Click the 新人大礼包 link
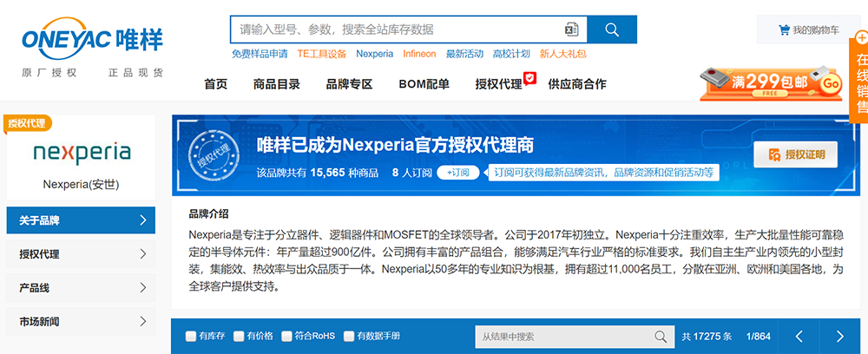The width and height of the screenshot is (868, 354). tap(563, 54)
